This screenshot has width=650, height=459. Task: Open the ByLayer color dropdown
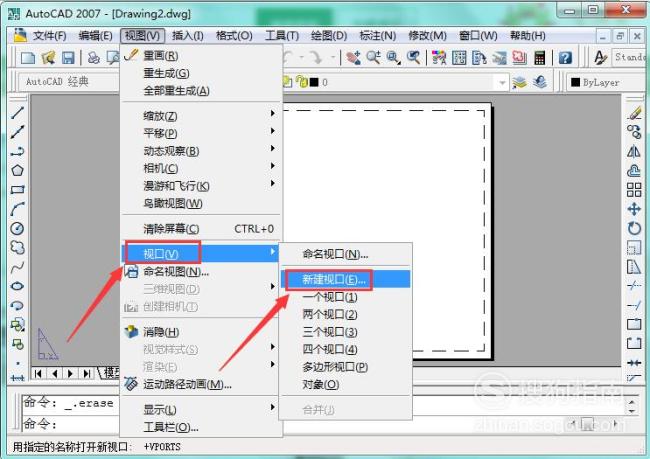click(x=607, y=82)
